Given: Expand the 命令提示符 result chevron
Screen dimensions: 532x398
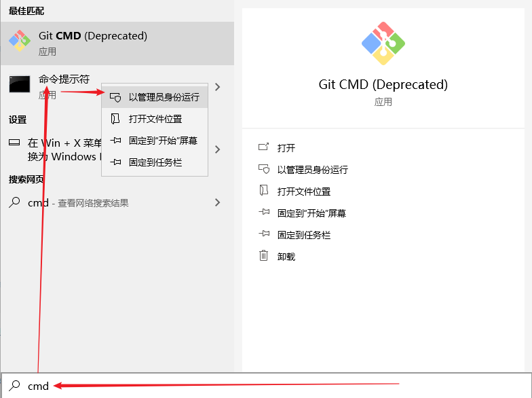Looking at the screenshot, I should click(217, 87).
